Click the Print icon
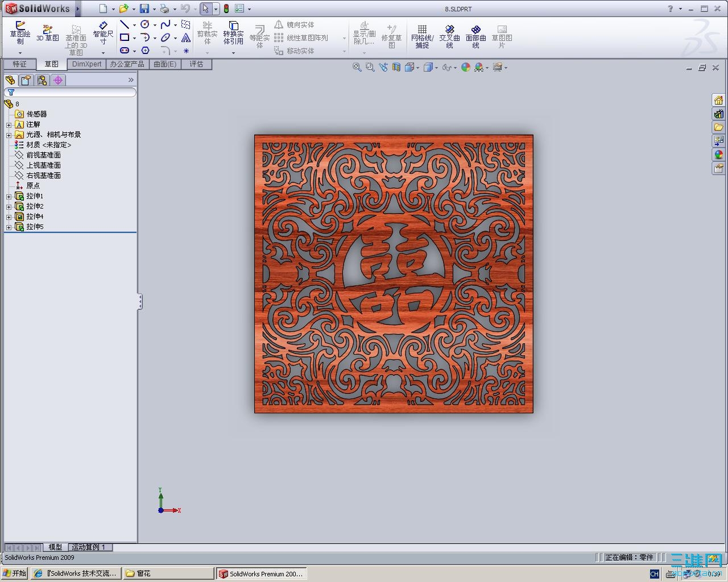The width and height of the screenshot is (728, 582). pos(164,9)
